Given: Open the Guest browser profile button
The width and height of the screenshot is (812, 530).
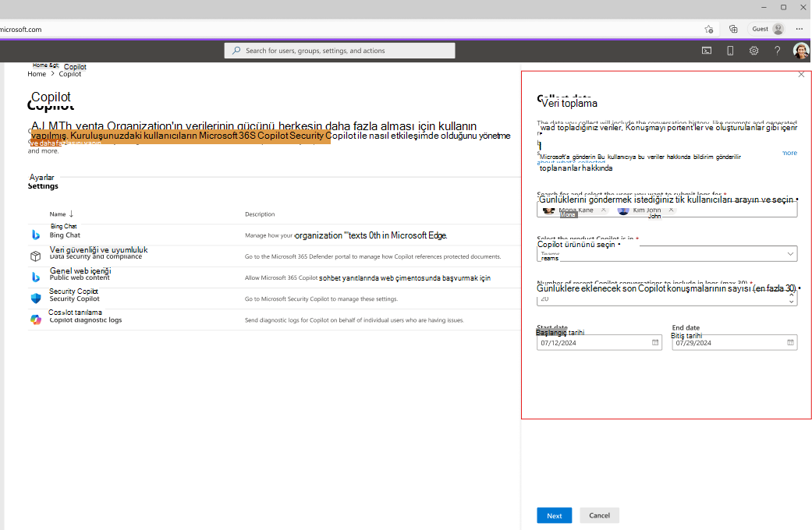Looking at the screenshot, I should (767, 29).
